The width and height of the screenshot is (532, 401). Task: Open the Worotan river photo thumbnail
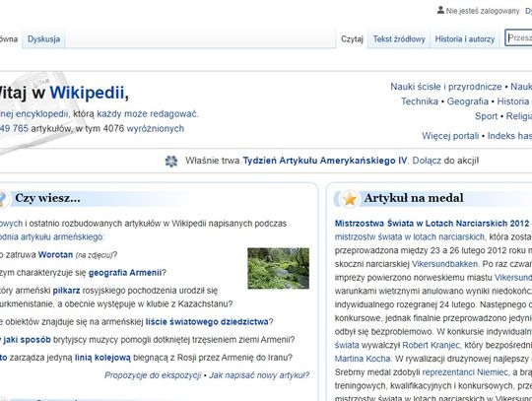tap(278, 268)
